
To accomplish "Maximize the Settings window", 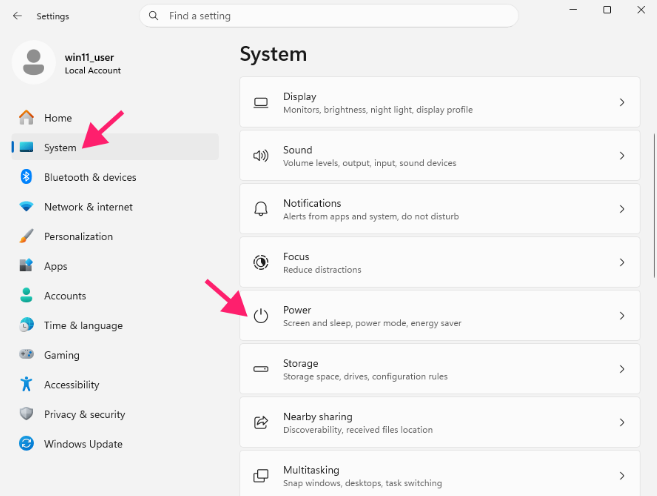I will pos(607,10).
